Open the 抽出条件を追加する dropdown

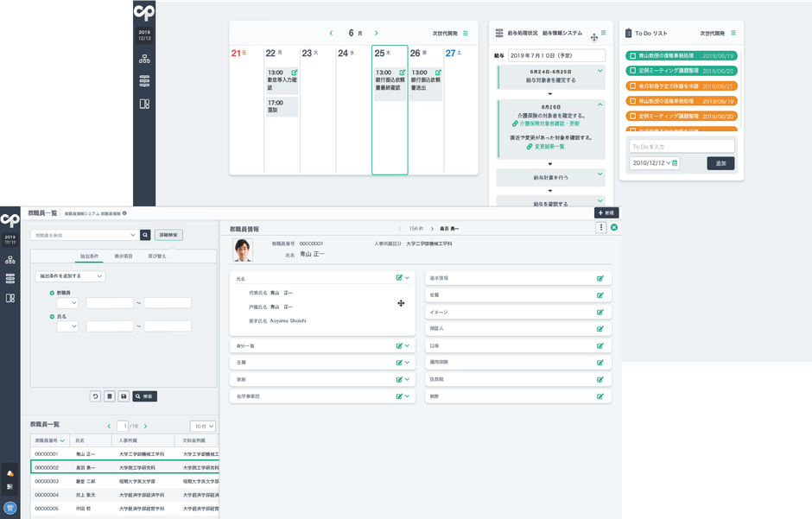coord(71,276)
